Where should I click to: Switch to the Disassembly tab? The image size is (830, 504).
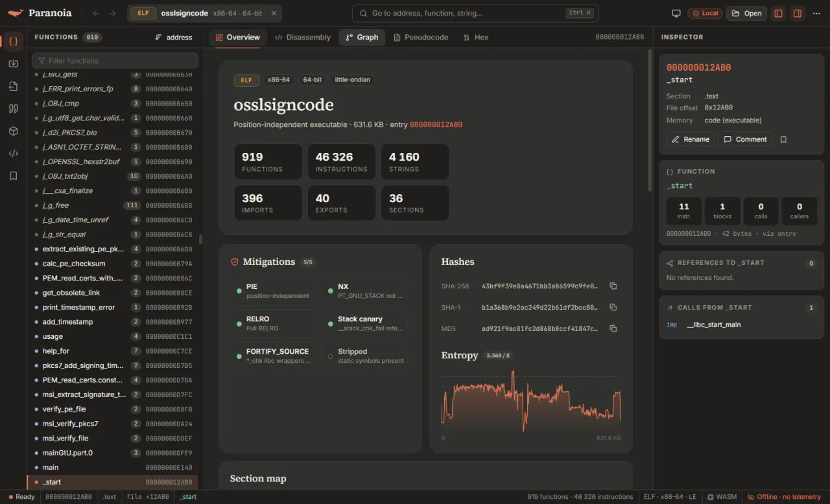click(302, 38)
